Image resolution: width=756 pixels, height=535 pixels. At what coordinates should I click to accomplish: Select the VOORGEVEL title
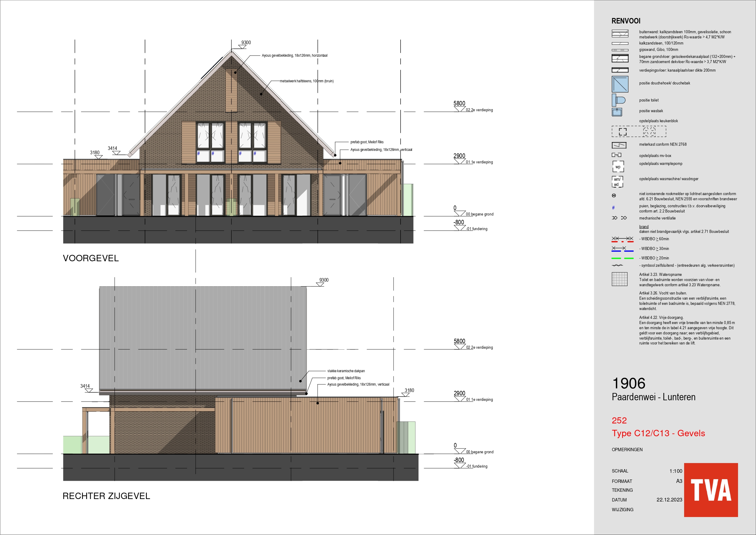click(90, 258)
